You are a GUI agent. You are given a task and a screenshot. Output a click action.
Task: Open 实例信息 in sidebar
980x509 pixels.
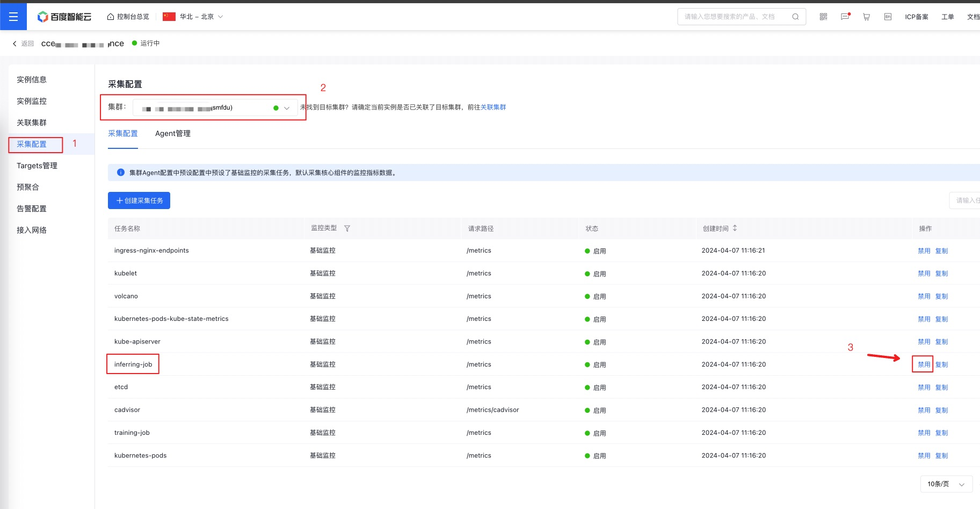pyautogui.click(x=32, y=80)
